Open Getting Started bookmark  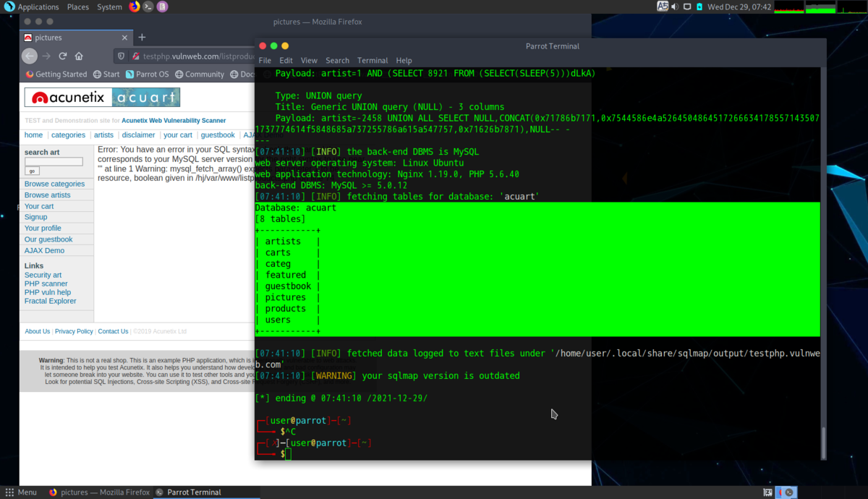coord(56,74)
